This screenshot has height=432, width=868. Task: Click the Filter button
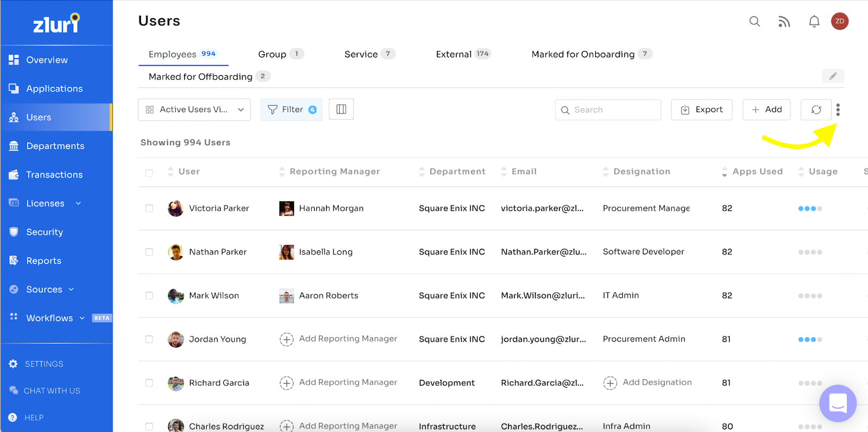click(x=291, y=109)
